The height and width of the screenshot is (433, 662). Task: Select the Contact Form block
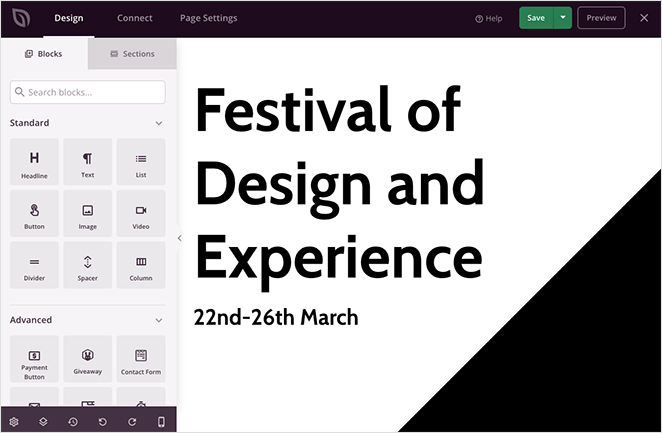(x=141, y=359)
